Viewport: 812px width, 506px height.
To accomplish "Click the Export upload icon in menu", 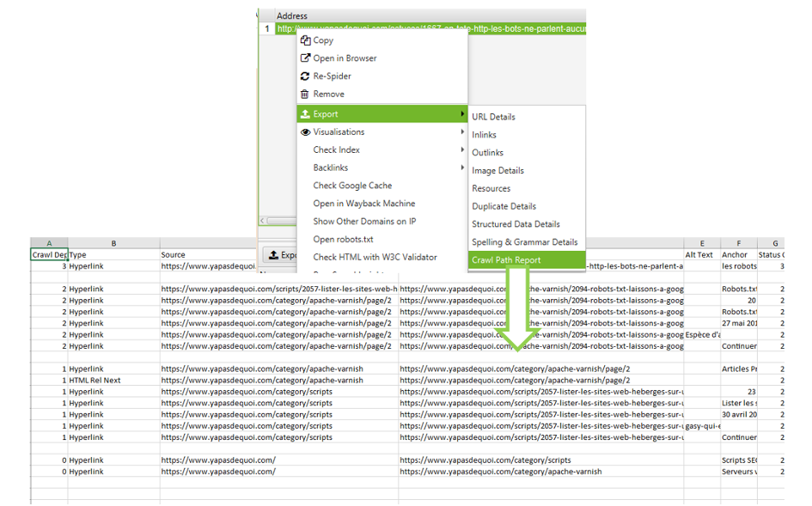I will [x=305, y=114].
